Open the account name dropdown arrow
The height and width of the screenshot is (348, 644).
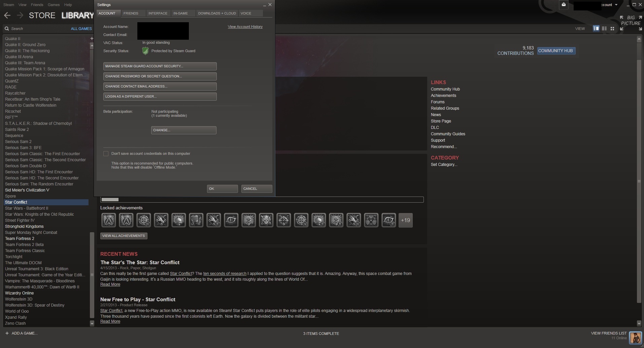[616, 5]
